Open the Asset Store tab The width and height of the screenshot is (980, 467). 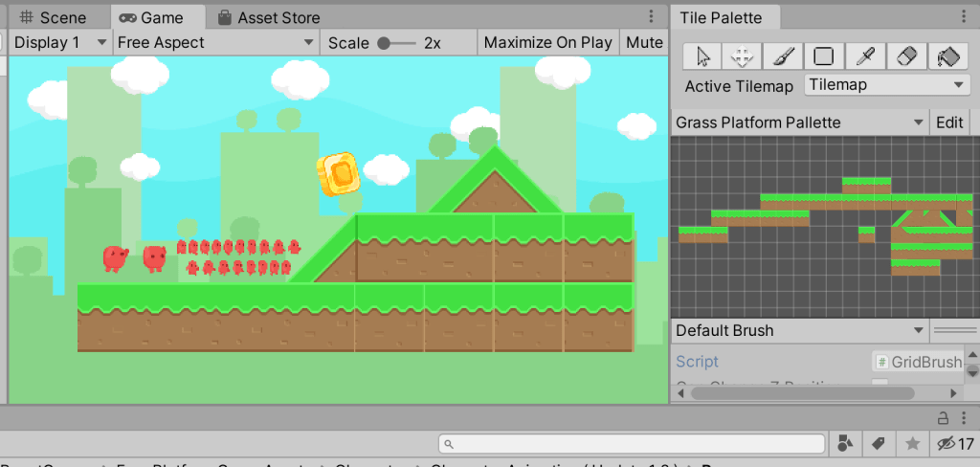click(x=268, y=17)
